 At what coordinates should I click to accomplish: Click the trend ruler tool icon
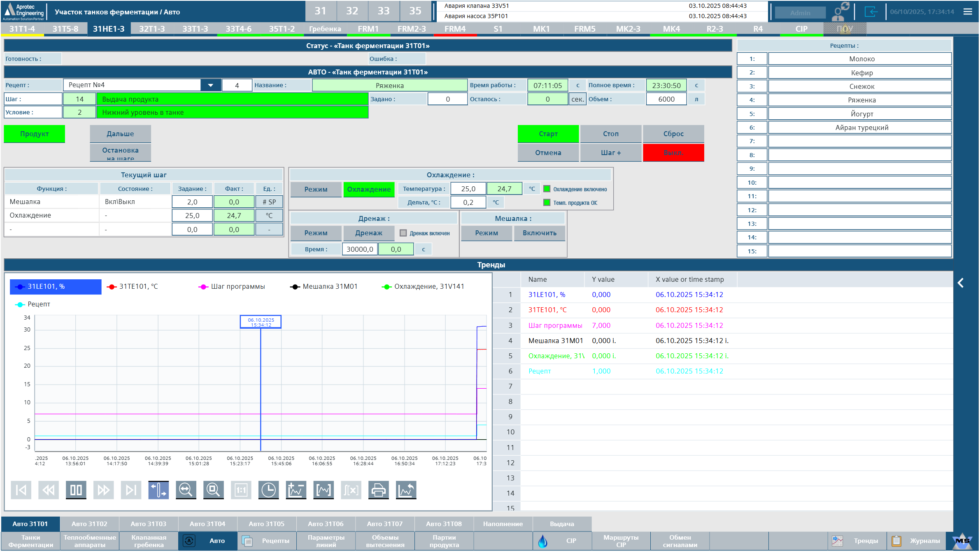pos(158,490)
